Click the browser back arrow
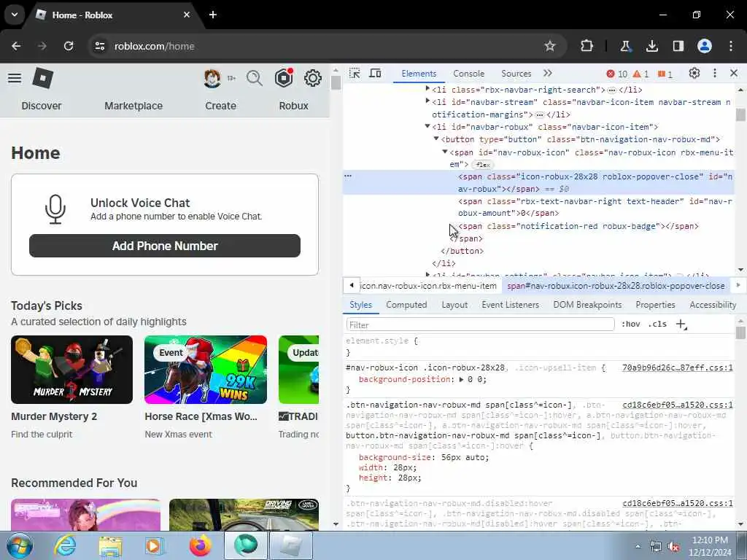Image resolution: width=747 pixels, height=560 pixels. point(16,46)
